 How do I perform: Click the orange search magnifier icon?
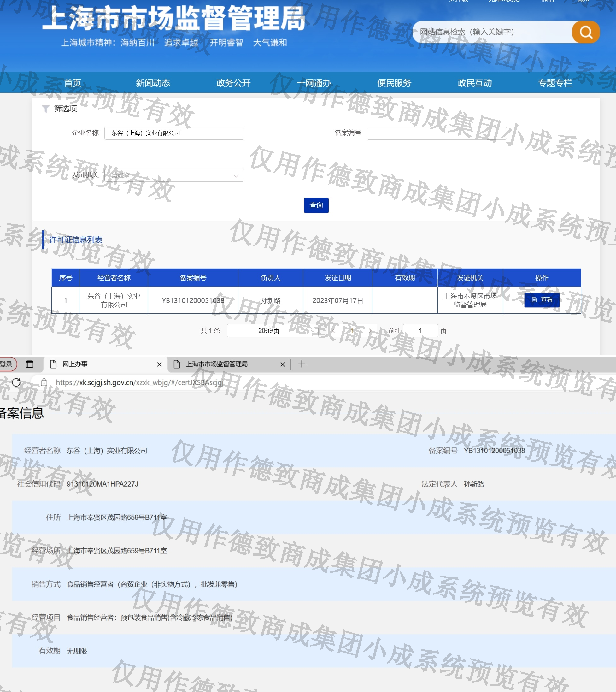[x=585, y=32]
